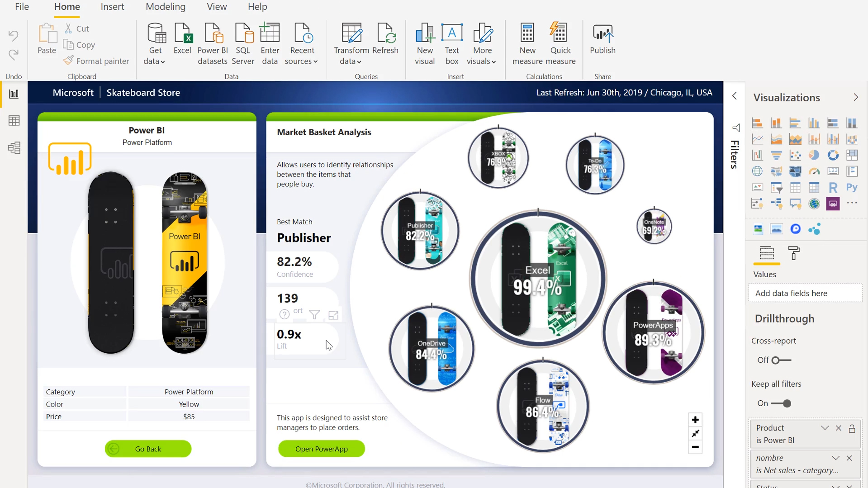Select the purple PowerApps visual icon
This screenshot has height=488, width=868.
tap(833, 204)
